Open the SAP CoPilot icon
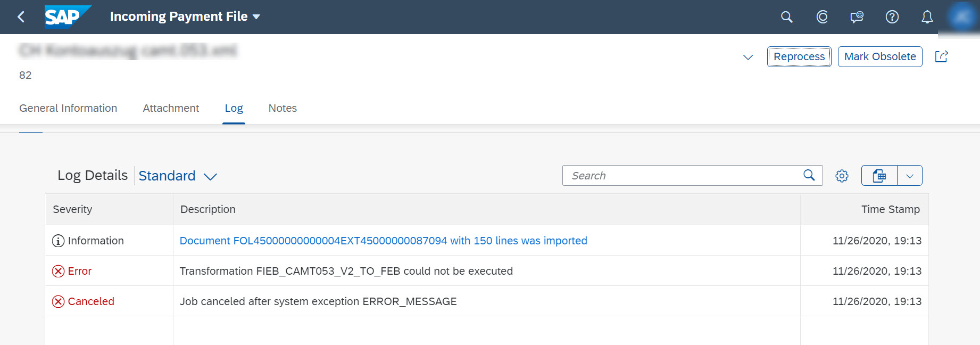 point(822,17)
